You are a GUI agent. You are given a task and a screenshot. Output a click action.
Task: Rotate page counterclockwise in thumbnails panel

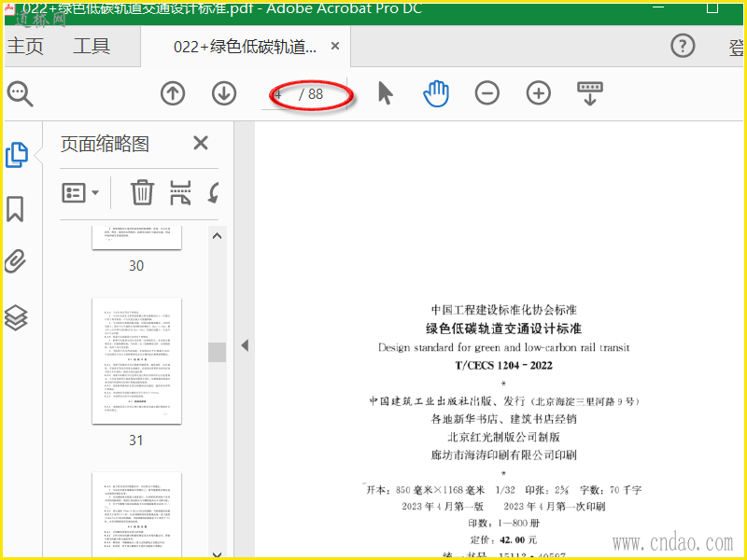pos(214,192)
